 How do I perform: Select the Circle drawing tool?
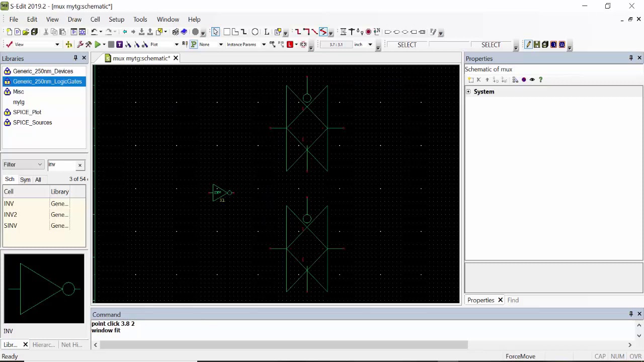(255, 32)
